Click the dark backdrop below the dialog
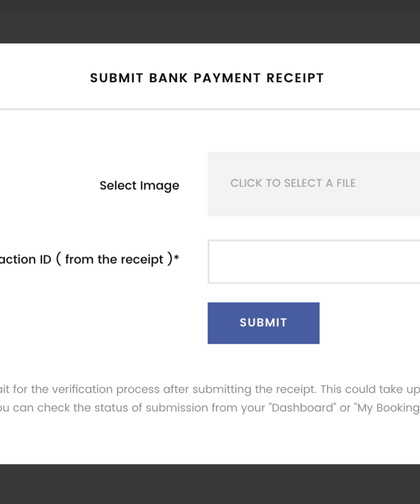 point(210,484)
